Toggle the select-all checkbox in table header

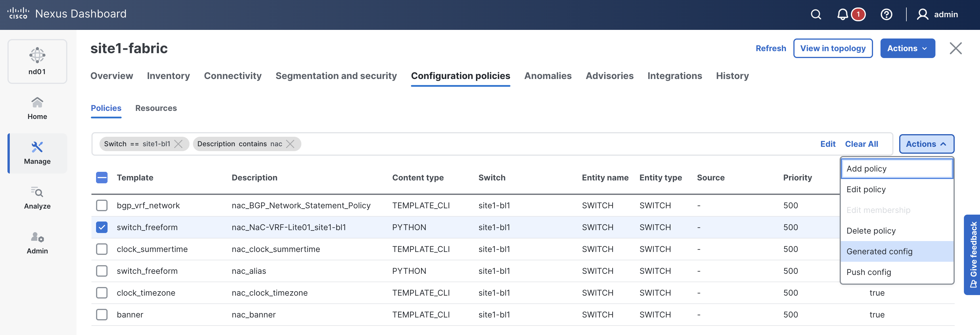coord(102,178)
